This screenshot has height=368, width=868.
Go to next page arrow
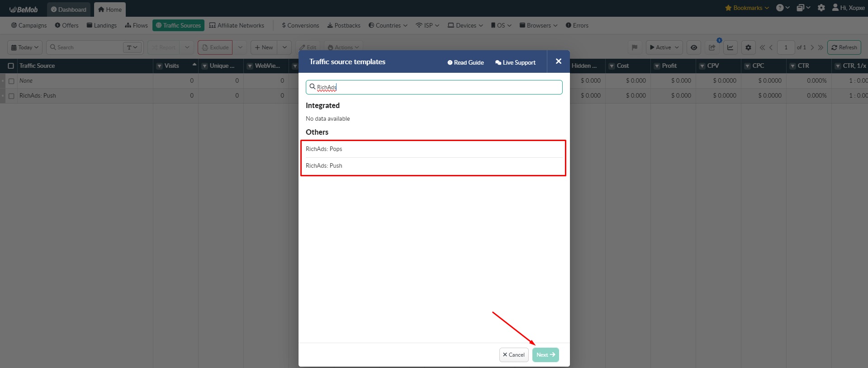pos(812,47)
